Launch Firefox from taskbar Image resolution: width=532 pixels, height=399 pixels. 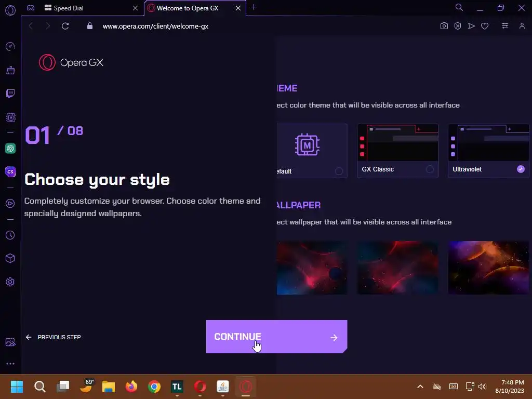(131, 387)
